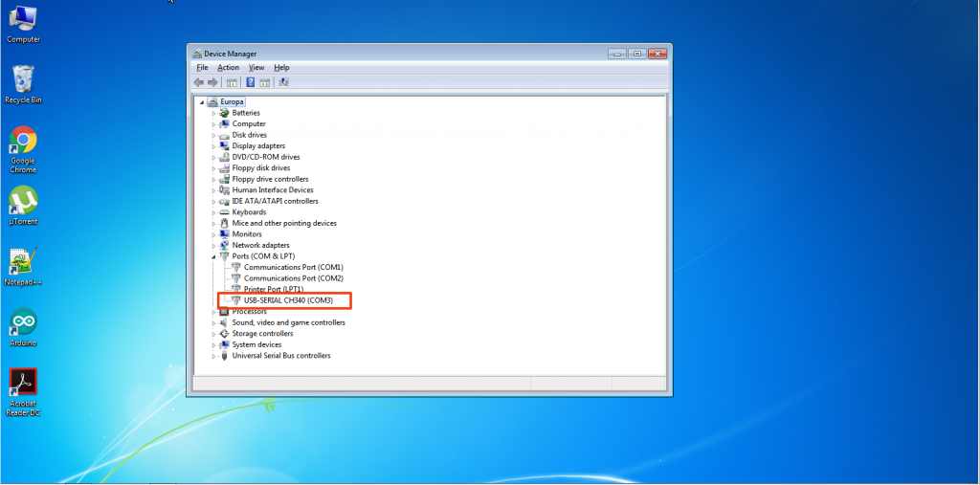Select the Europa computer name label
Screen dimensions: 980x485
(x=232, y=101)
